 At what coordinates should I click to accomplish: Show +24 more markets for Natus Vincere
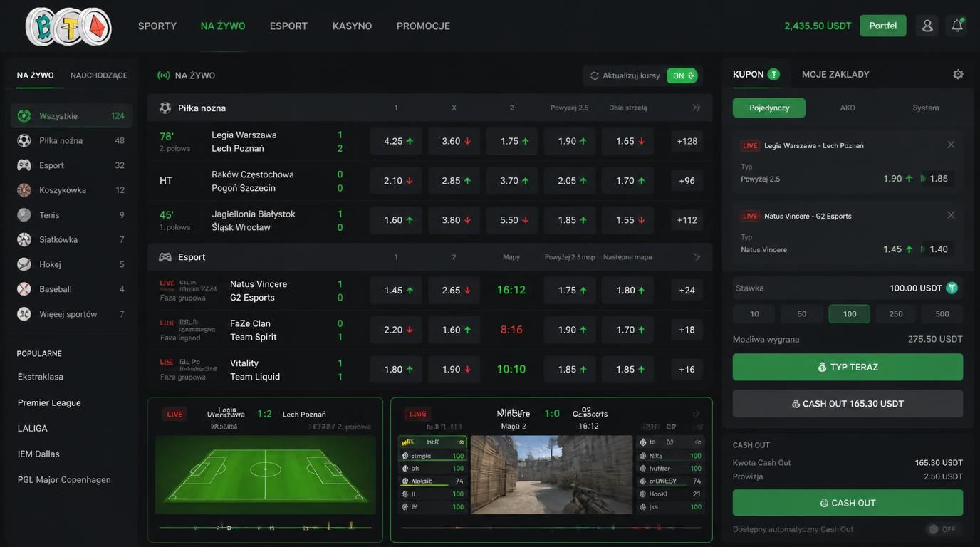[687, 290]
